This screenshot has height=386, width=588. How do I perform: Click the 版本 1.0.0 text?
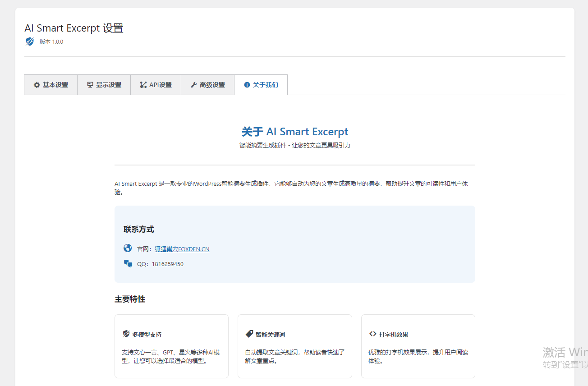coord(51,42)
